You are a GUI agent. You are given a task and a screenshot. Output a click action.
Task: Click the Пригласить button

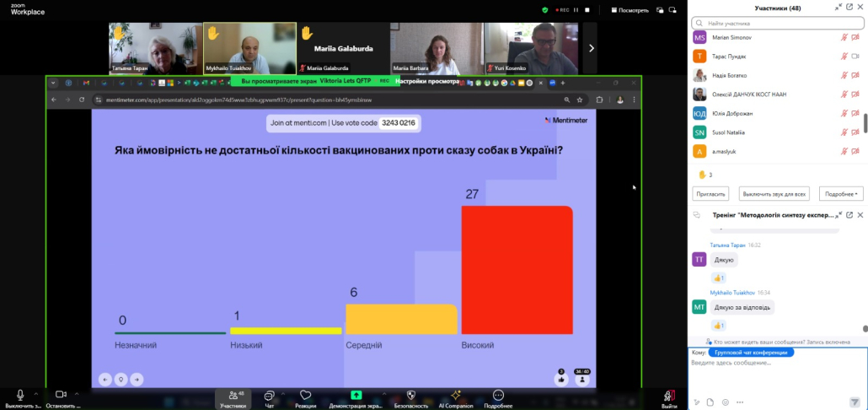tap(711, 194)
